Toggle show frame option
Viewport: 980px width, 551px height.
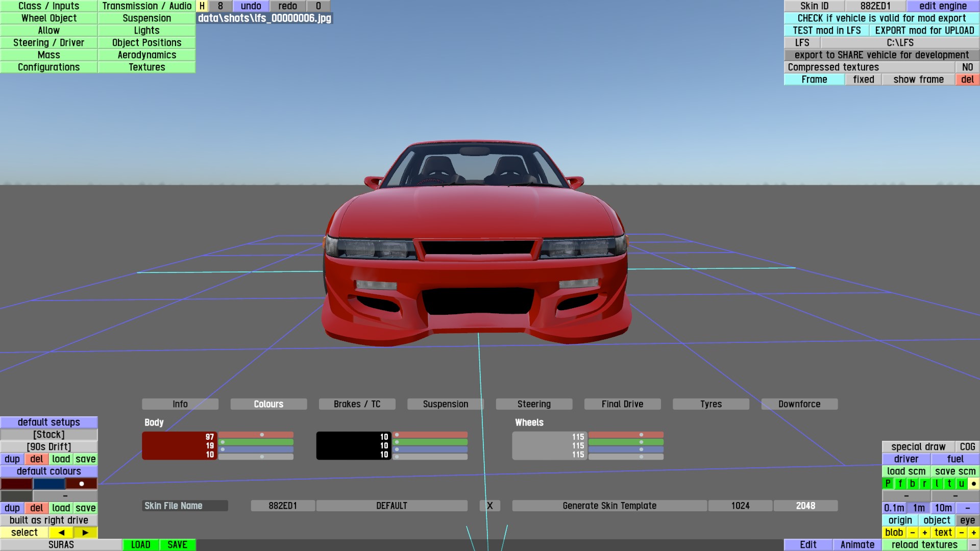918,79
